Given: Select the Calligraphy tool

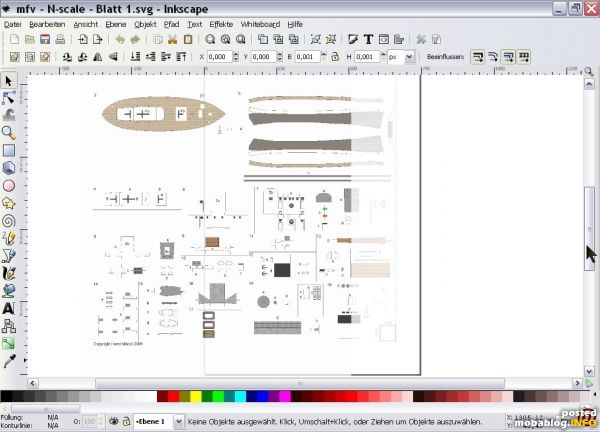Looking at the screenshot, I should 9,273.
